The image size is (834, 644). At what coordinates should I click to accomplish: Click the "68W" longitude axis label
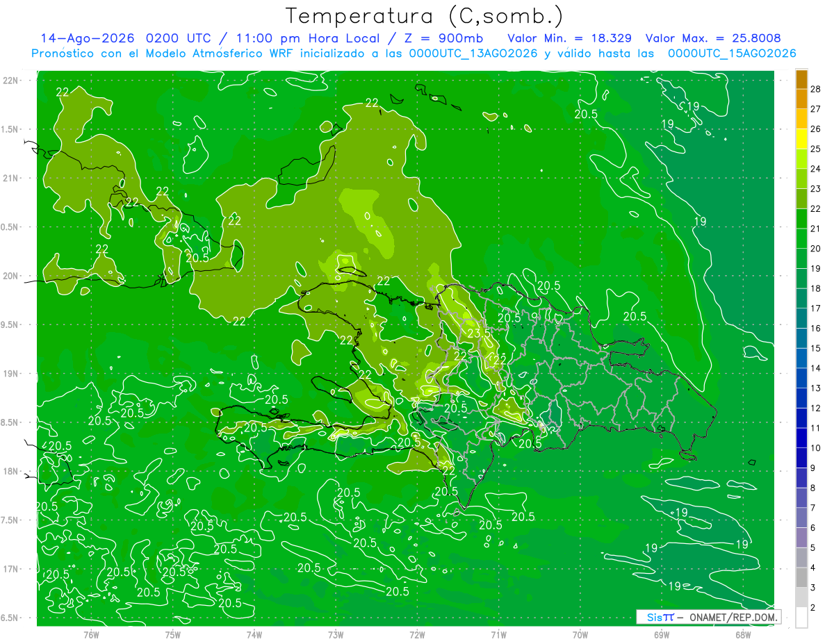pyautogui.click(x=743, y=634)
